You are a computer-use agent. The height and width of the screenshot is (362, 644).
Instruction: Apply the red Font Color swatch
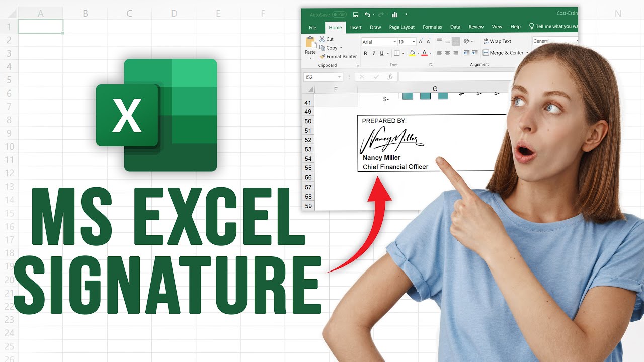425,53
